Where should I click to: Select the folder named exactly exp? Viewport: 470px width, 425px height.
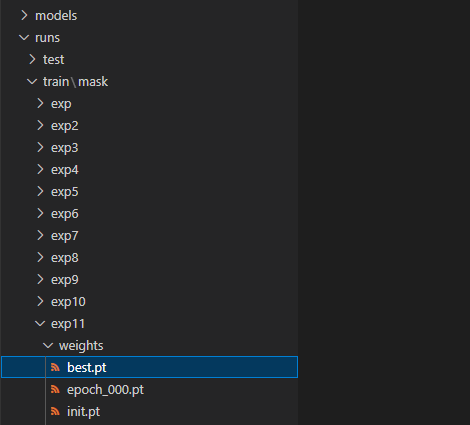coord(61,104)
